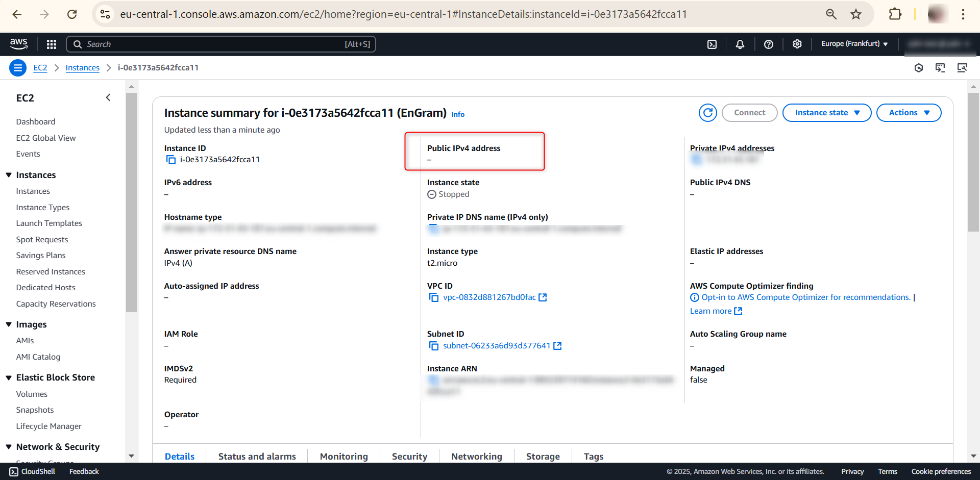Copy the VPC ID value
This screenshot has height=480, width=980.
click(434, 297)
